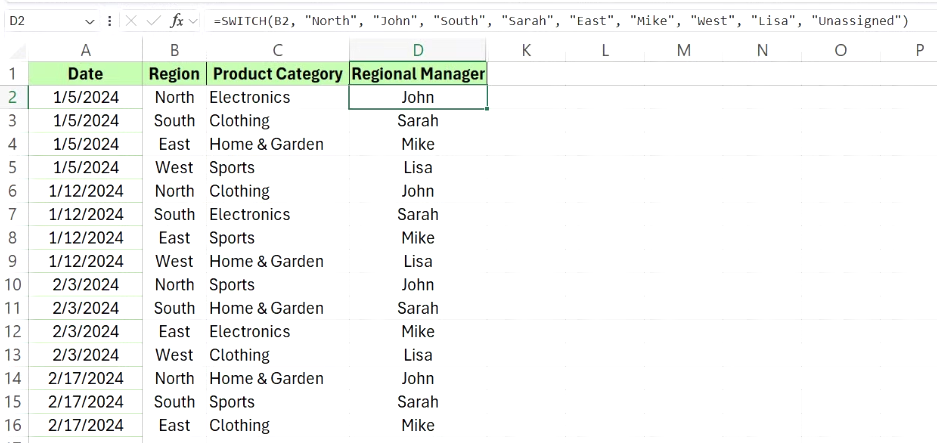Click the date 1/12/2024 in row 6

[x=86, y=191]
